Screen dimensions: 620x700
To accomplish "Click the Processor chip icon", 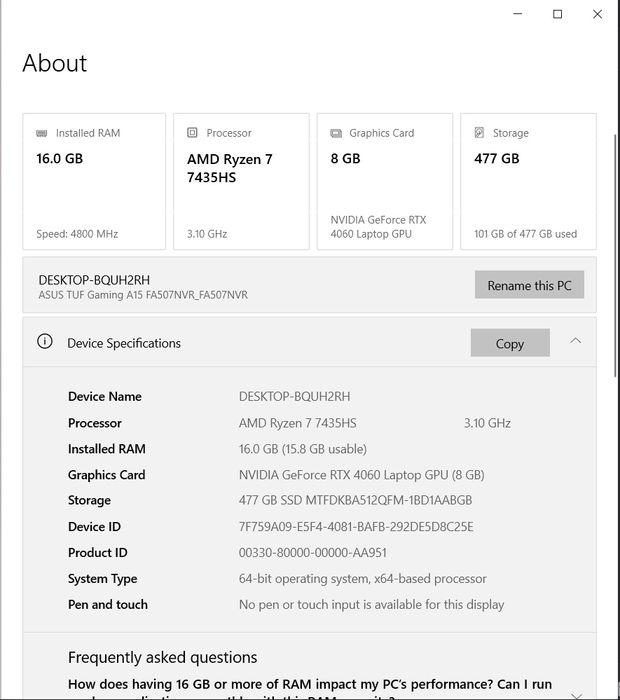I will pos(192,133).
